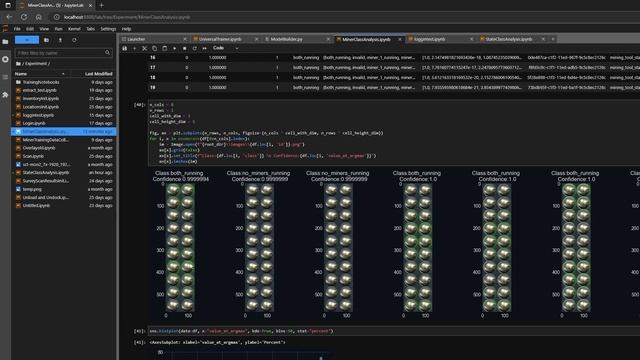This screenshot has height=360, width=640.
Task: Focus the filter files by name field
Action: 63,53
